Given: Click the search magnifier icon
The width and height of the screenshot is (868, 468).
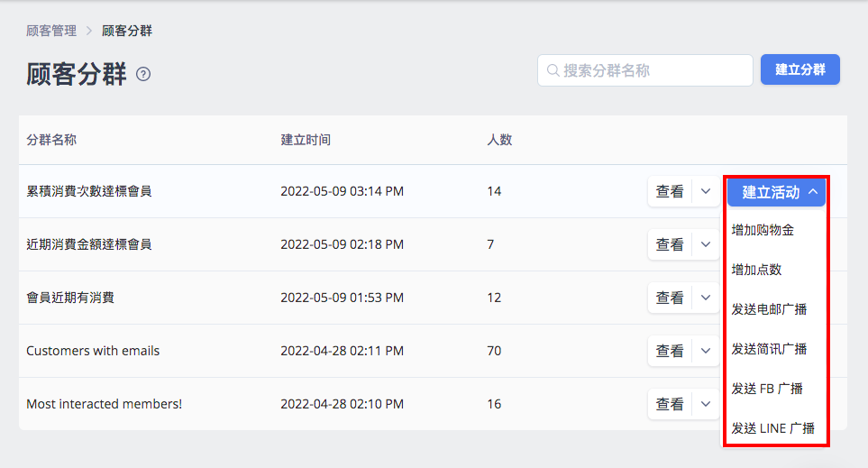Looking at the screenshot, I should click(x=553, y=70).
